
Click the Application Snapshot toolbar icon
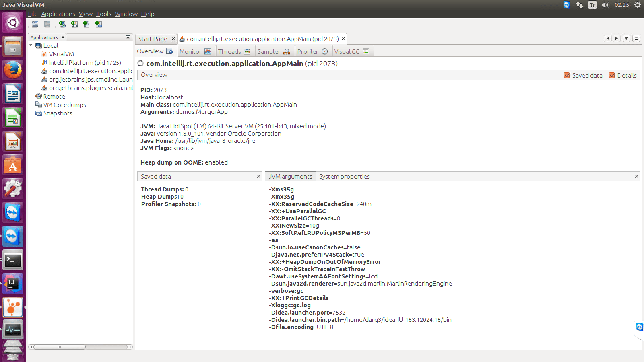pos(99,25)
